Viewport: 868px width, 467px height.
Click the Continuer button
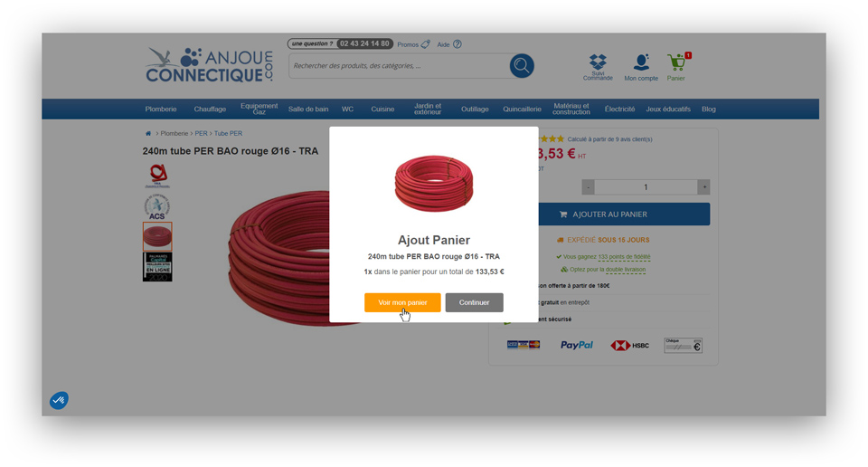(x=475, y=302)
